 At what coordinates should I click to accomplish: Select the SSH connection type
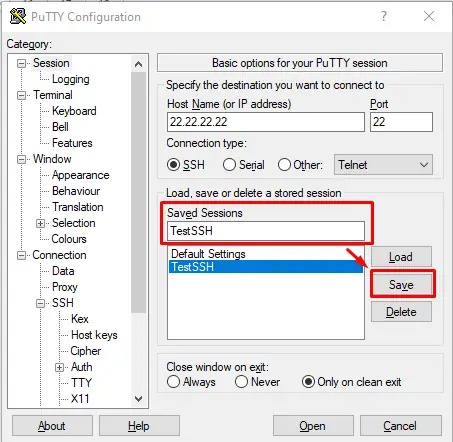pyautogui.click(x=173, y=165)
